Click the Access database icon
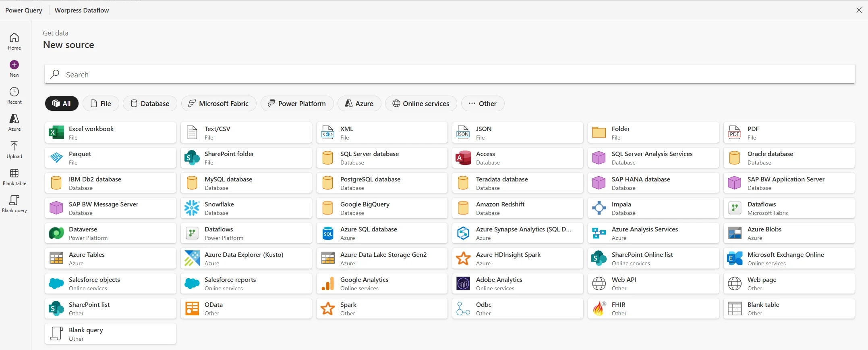This screenshot has height=350, width=868. tap(463, 158)
